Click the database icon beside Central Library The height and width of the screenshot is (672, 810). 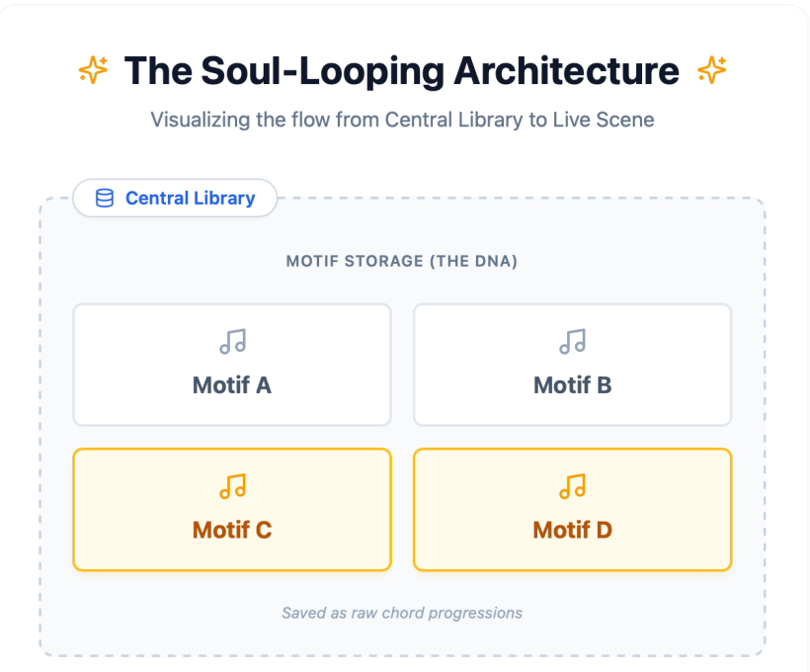click(105, 198)
